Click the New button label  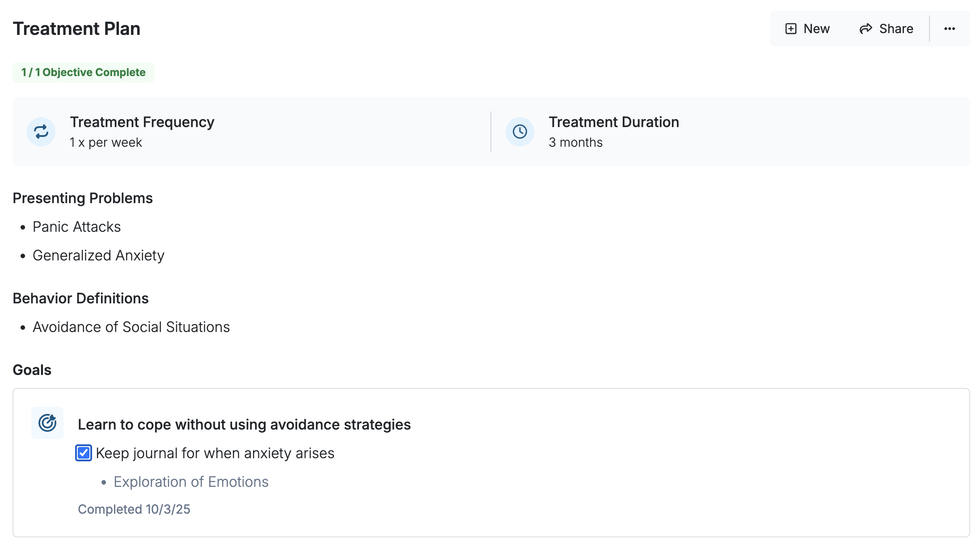point(816,29)
